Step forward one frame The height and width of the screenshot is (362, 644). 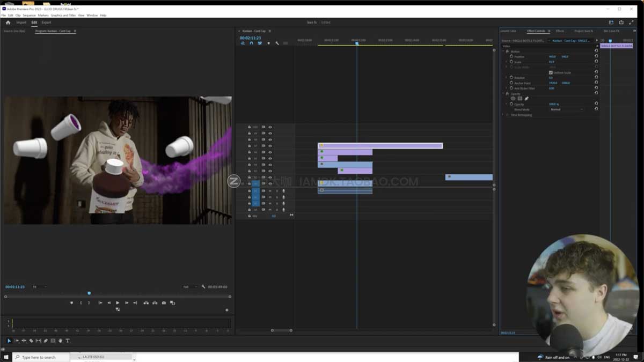tap(126, 303)
